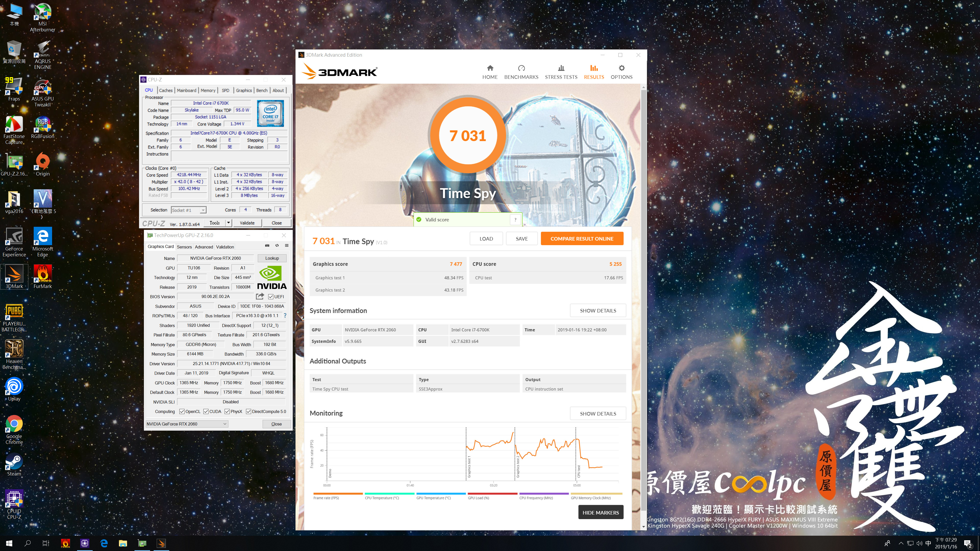980x551 pixels.
Task: Switch to CPU-Z Caches tab
Action: point(165,90)
